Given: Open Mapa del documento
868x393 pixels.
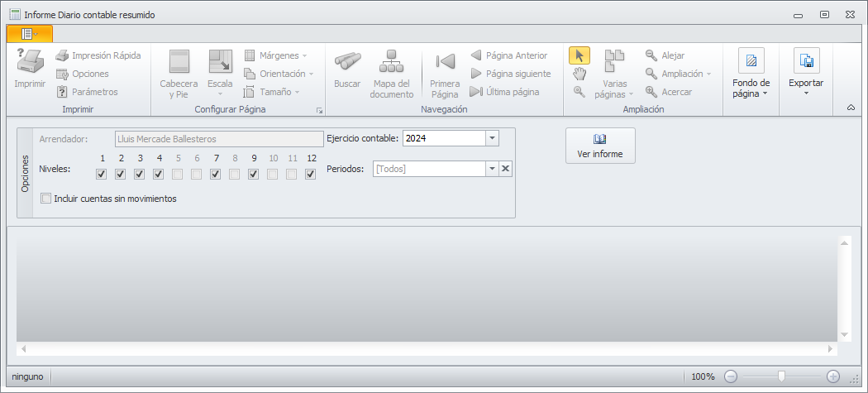Looking at the screenshot, I should coord(391,61).
